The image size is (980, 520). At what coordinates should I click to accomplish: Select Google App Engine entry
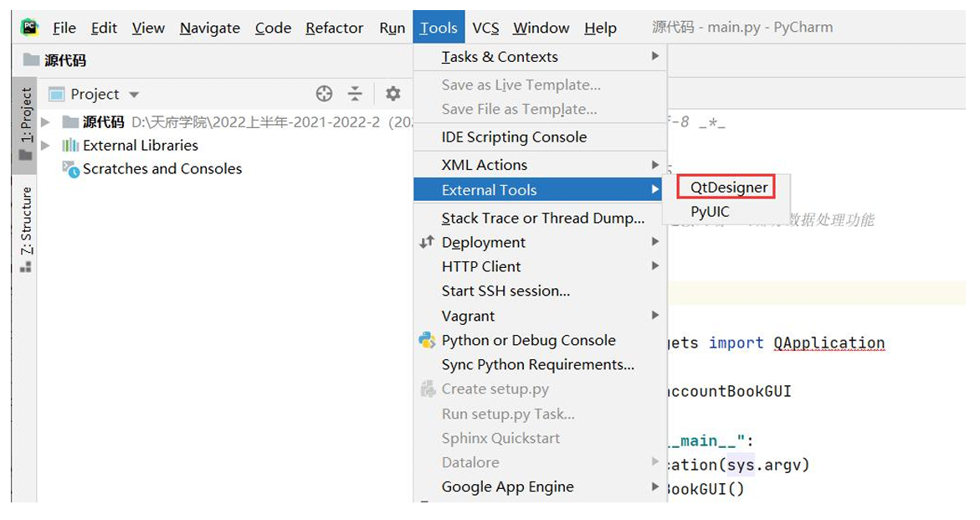tap(541, 487)
